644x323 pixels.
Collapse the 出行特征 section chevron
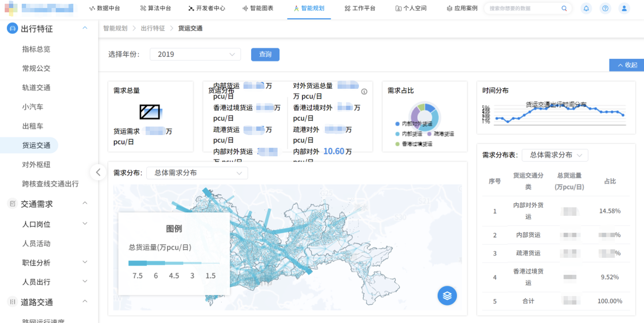[85, 28]
